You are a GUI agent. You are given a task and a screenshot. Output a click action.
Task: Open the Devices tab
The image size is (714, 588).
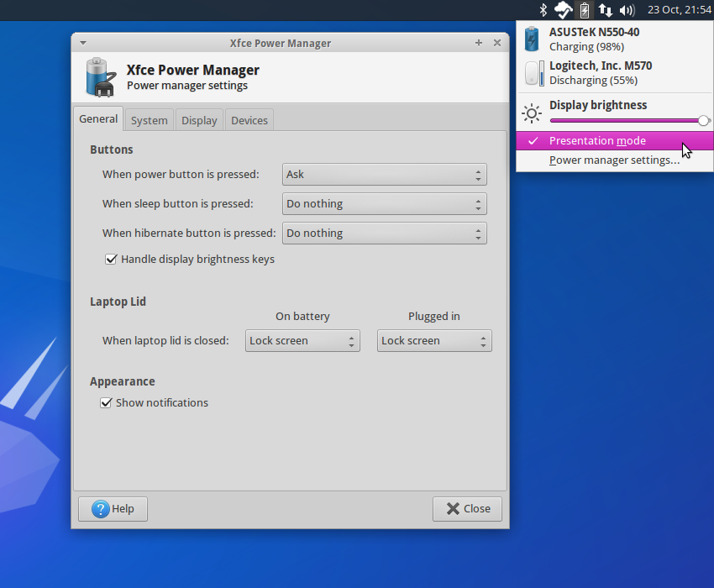(x=249, y=119)
